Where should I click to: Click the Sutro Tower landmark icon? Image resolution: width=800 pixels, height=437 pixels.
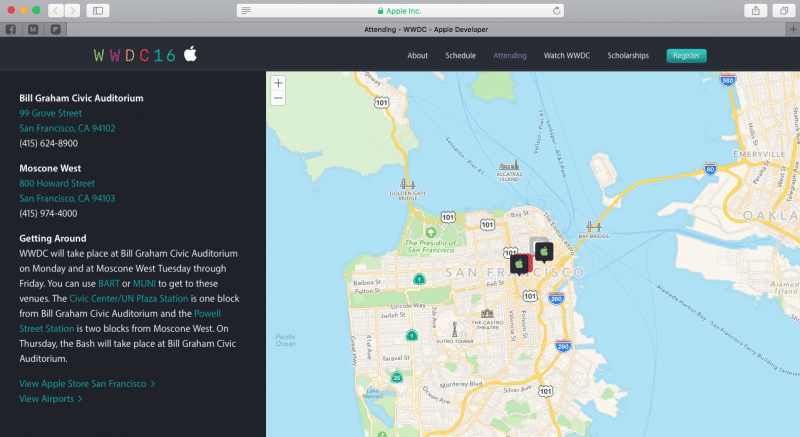click(x=455, y=329)
